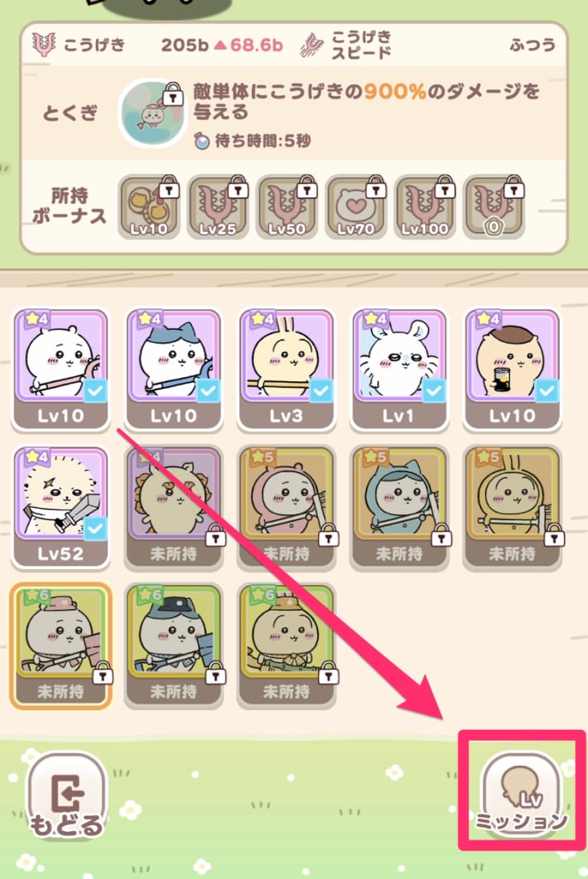The height and width of the screenshot is (879, 588).
Task: Select the locked Lv70 heart bonus icon
Action: (356, 207)
